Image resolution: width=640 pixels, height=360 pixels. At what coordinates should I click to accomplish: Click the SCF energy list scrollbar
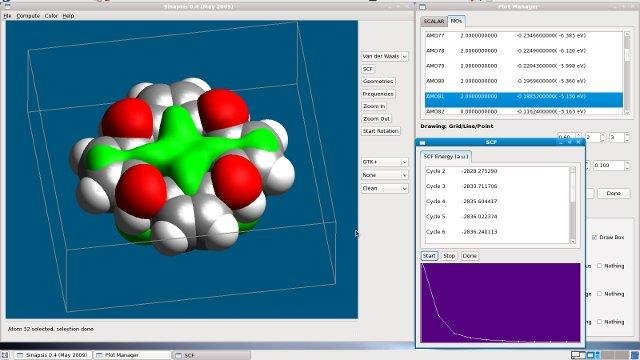(x=573, y=205)
